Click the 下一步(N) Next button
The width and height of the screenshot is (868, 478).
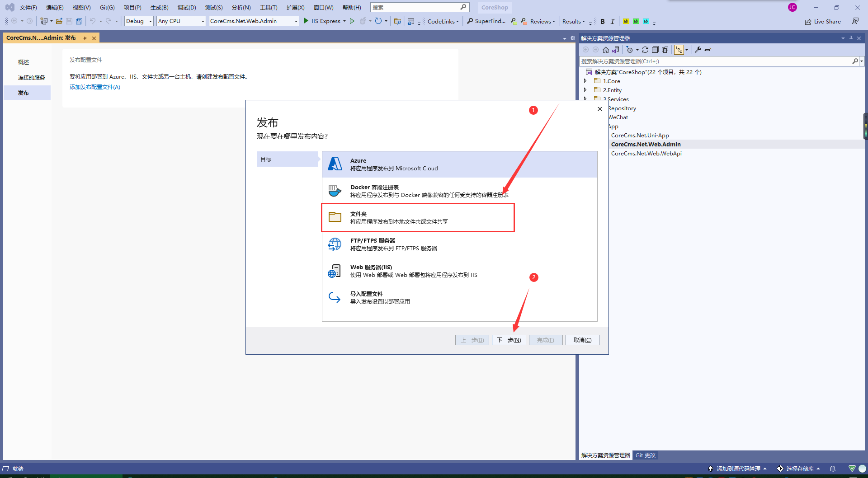coord(509,340)
